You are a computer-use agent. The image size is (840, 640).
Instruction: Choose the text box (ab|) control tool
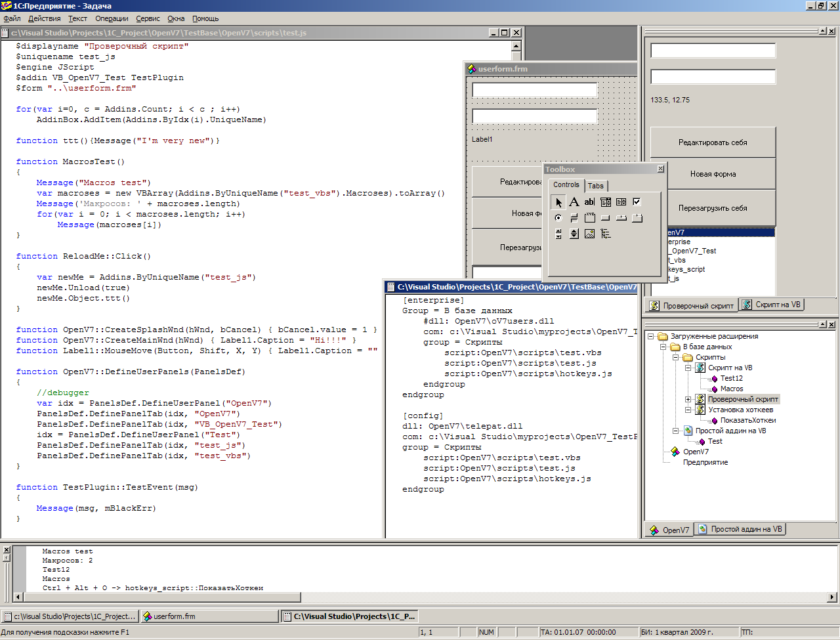point(589,202)
